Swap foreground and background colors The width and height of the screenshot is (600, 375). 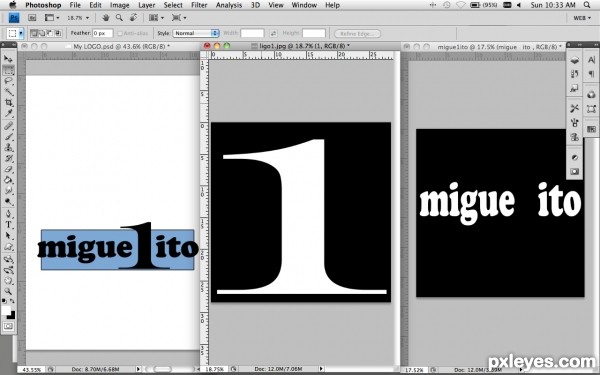(x=12, y=301)
